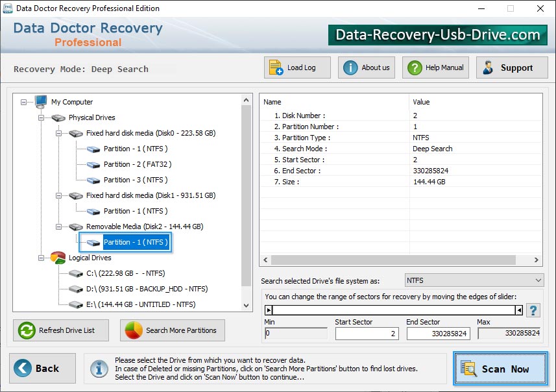Click the '144.44 GB' size value
The image size is (556, 392).
429,182
